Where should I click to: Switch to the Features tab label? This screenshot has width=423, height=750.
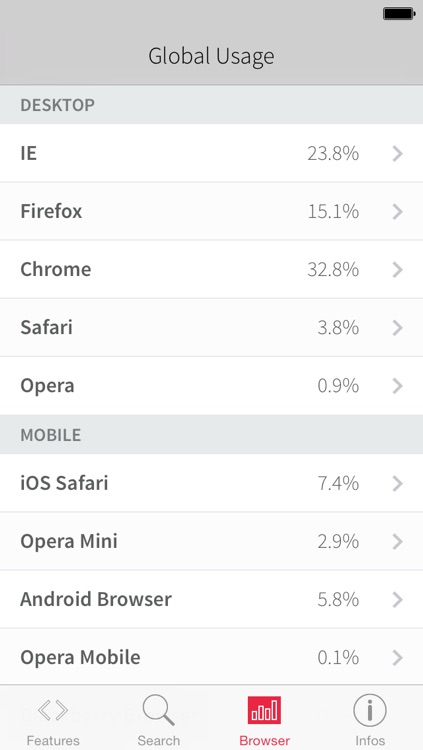[x=53, y=740]
